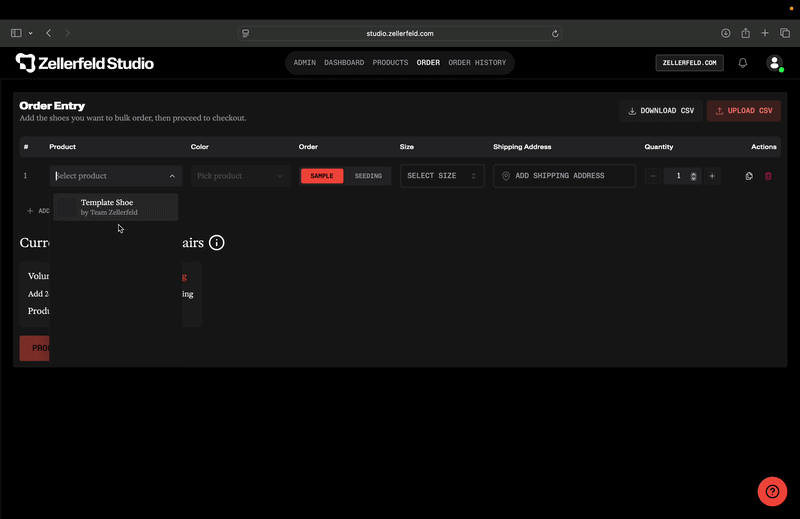Click the Order Entry heading
This screenshot has width=800, height=519.
[x=52, y=106]
